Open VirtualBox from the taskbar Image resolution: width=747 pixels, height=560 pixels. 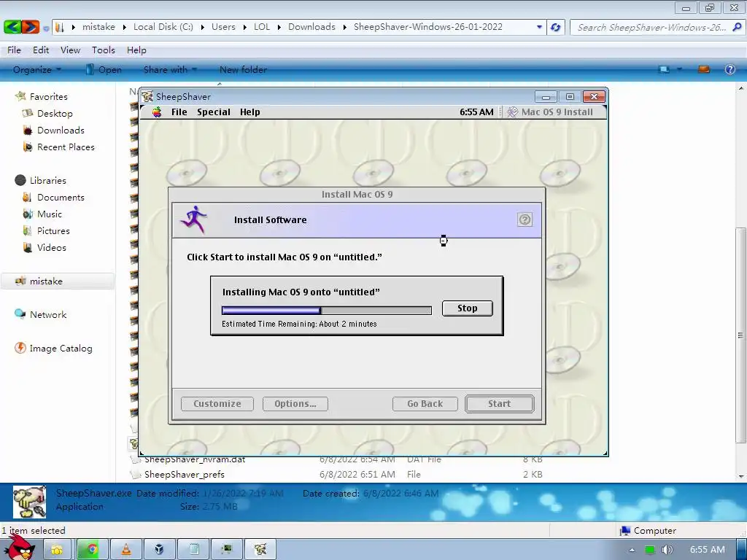pos(159,550)
